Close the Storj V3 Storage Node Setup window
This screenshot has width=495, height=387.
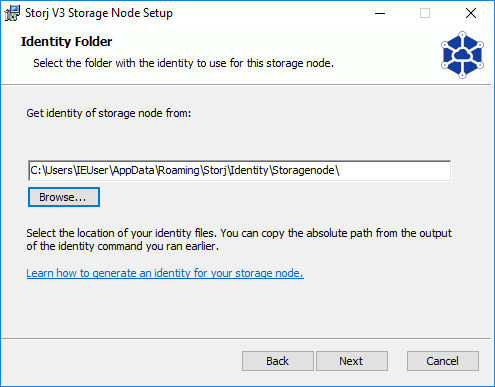point(471,13)
